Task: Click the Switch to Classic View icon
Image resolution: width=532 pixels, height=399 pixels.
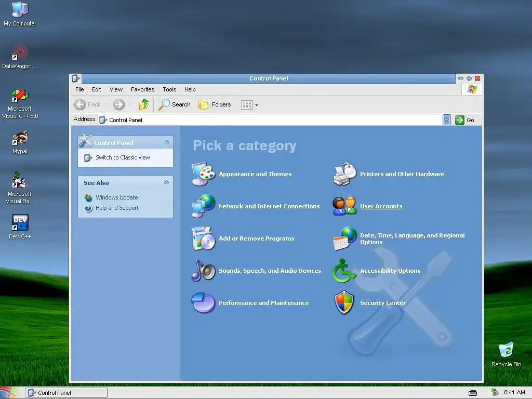Action: pos(88,158)
